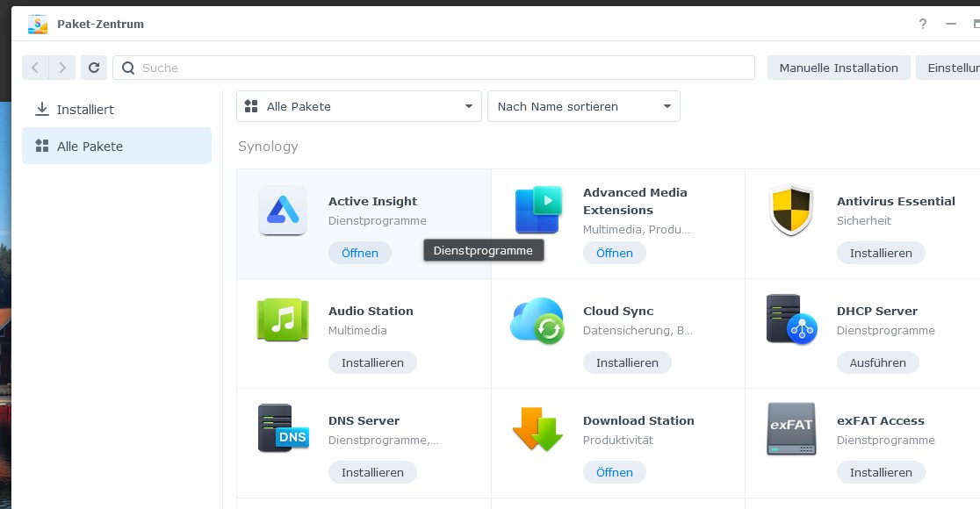Click the DNS Server icon
The image size is (980, 509).
click(283, 428)
